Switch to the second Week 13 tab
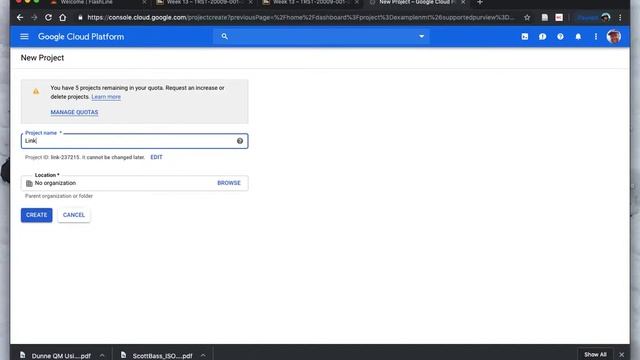 (309, 2)
